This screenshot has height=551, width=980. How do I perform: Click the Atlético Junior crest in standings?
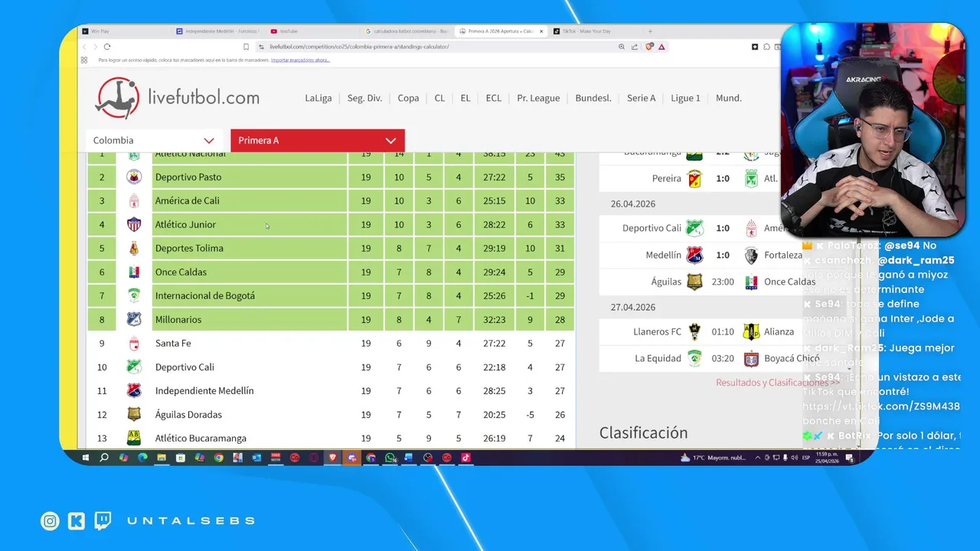[134, 224]
